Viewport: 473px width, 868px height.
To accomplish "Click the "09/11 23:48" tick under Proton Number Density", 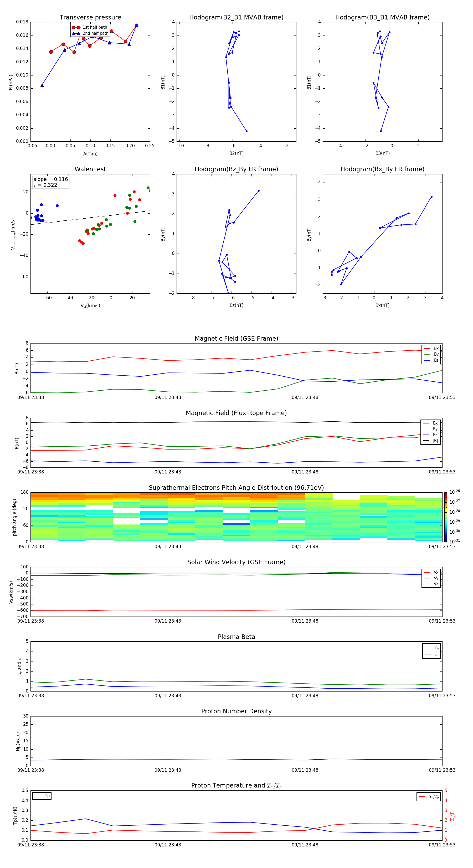I will [x=305, y=770].
